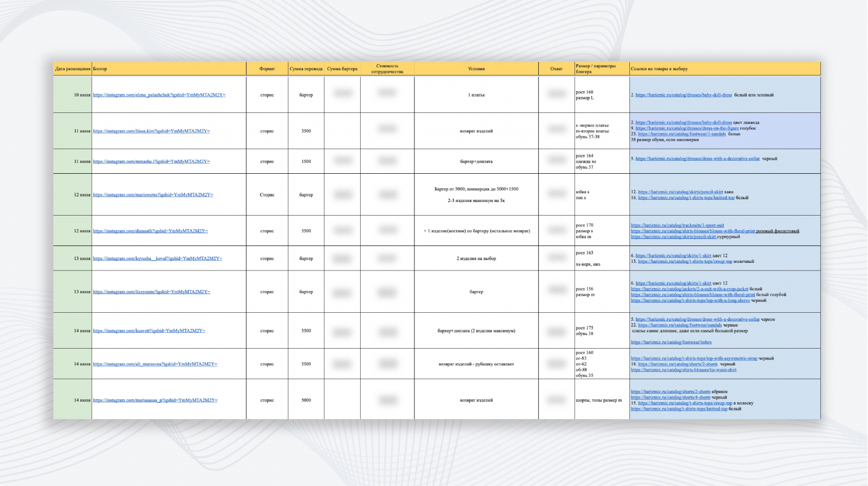The width and height of the screenshot is (868, 486).
Task: Select the 'Размер / параметры блогера' header
Action: click(x=602, y=69)
